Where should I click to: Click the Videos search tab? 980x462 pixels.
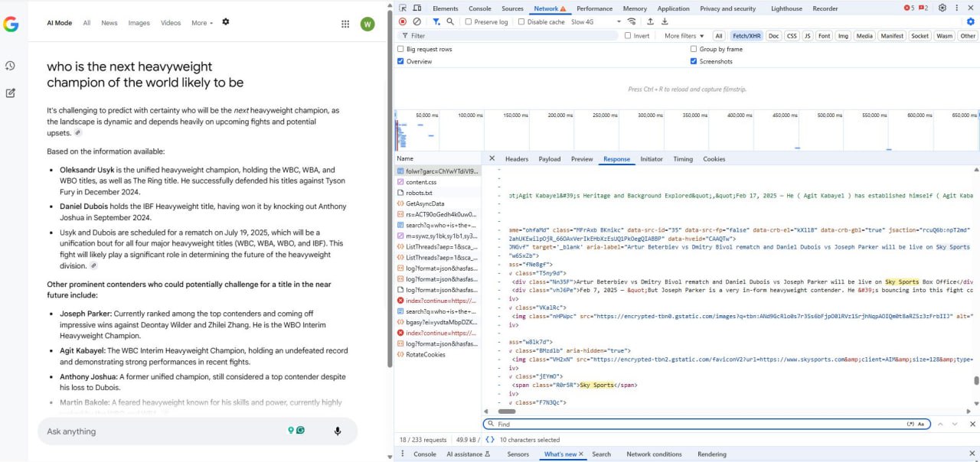(x=171, y=23)
